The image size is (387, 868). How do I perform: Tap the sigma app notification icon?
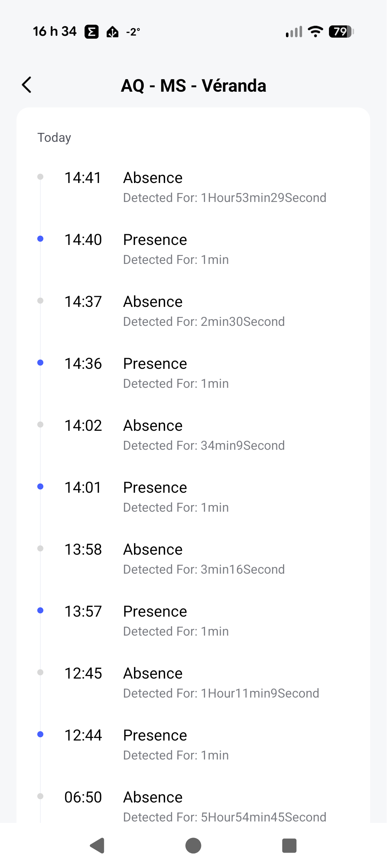coord(91,32)
